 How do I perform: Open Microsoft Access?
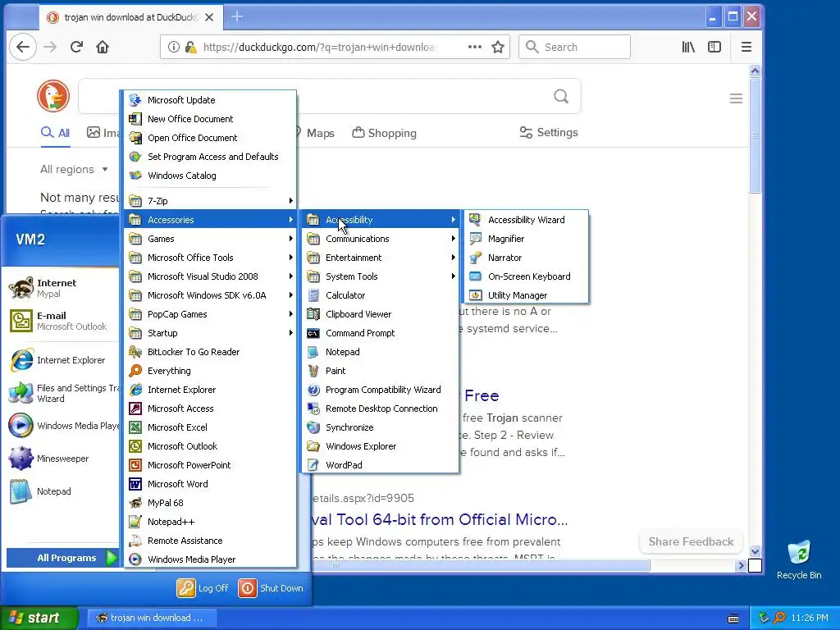point(210,409)
